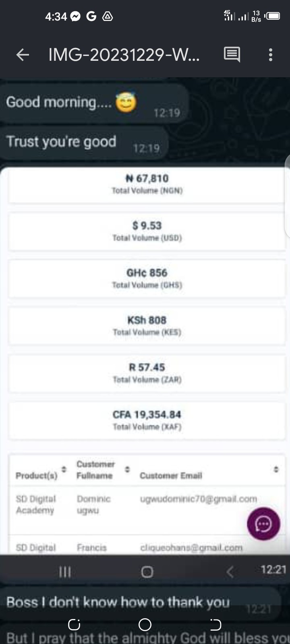
Task: Sort by Product(s) column arrows
Action: point(64,469)
